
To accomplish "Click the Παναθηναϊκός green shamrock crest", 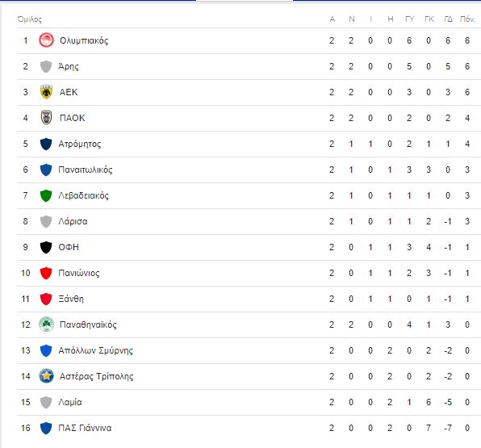I will tap(46, 324).
